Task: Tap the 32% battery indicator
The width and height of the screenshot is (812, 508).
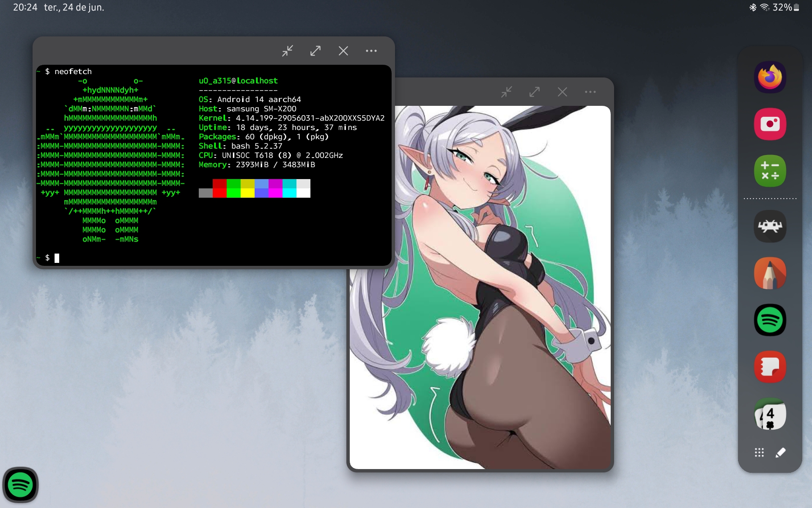Action: (x=786, y=7)
